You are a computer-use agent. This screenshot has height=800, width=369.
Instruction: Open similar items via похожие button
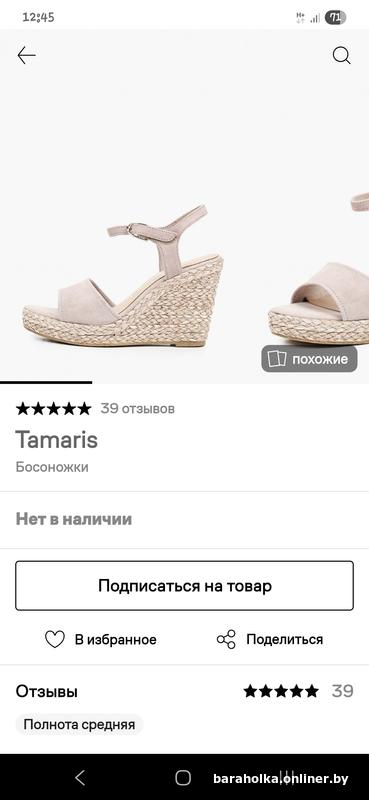click(309, 359)
